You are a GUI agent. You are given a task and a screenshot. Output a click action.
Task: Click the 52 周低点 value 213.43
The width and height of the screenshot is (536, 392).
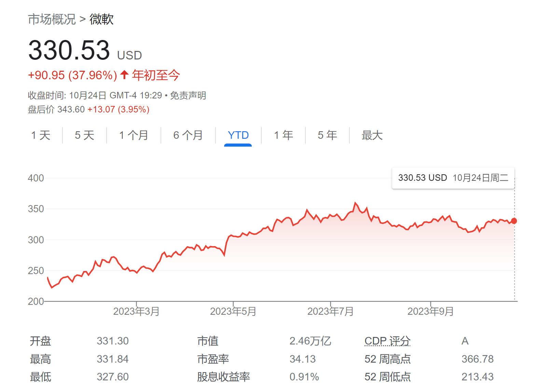pyautogui.click(x=478, y=377)
